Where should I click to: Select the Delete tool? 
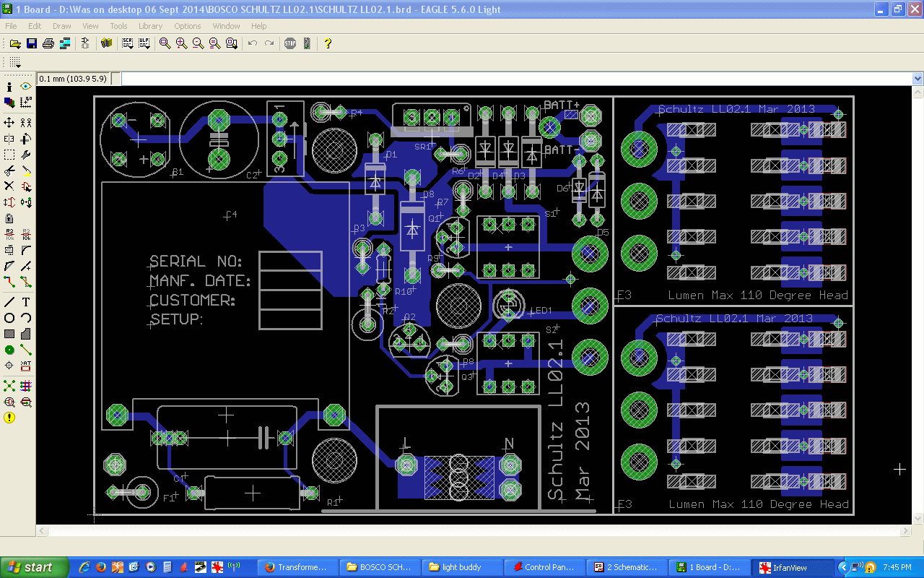[9, 186]
